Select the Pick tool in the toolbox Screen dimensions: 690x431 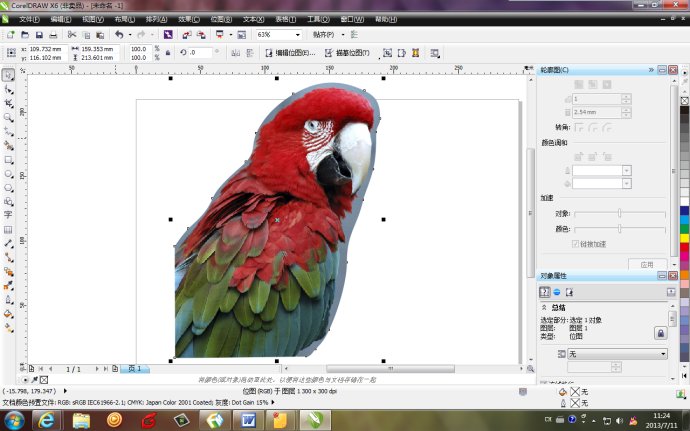tap(8, 75)
